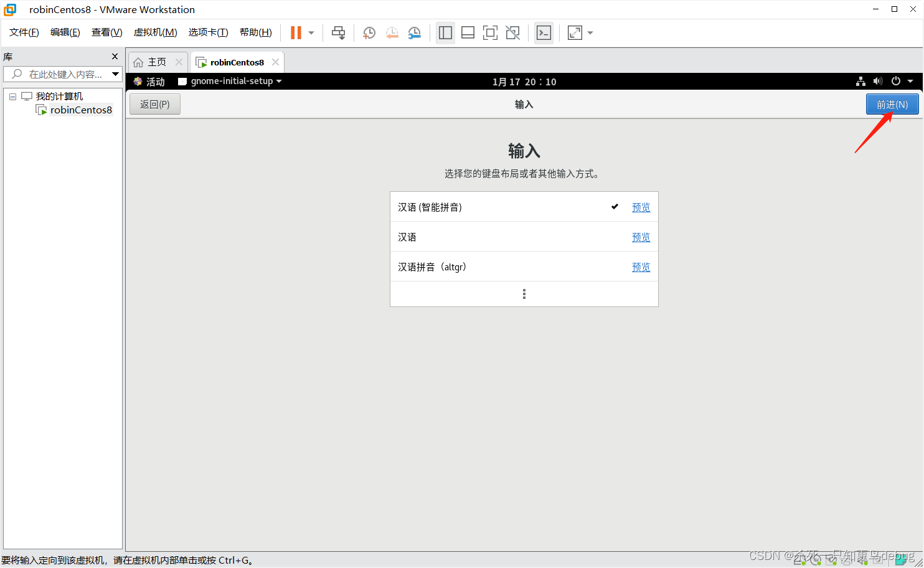Enter full screen mode
Image resolution: width=924 pixels, height=568 pixels.
click(490, 33)
